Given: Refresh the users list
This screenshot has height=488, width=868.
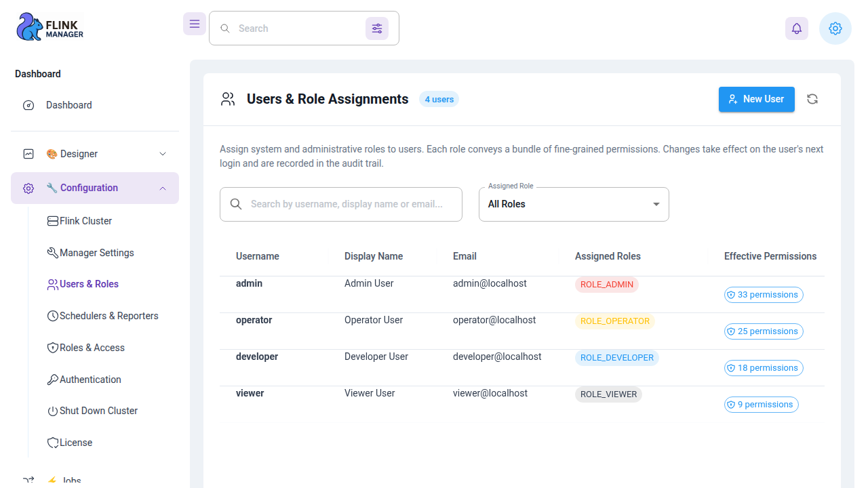Looking at the screenshot, I should [812, 99].
